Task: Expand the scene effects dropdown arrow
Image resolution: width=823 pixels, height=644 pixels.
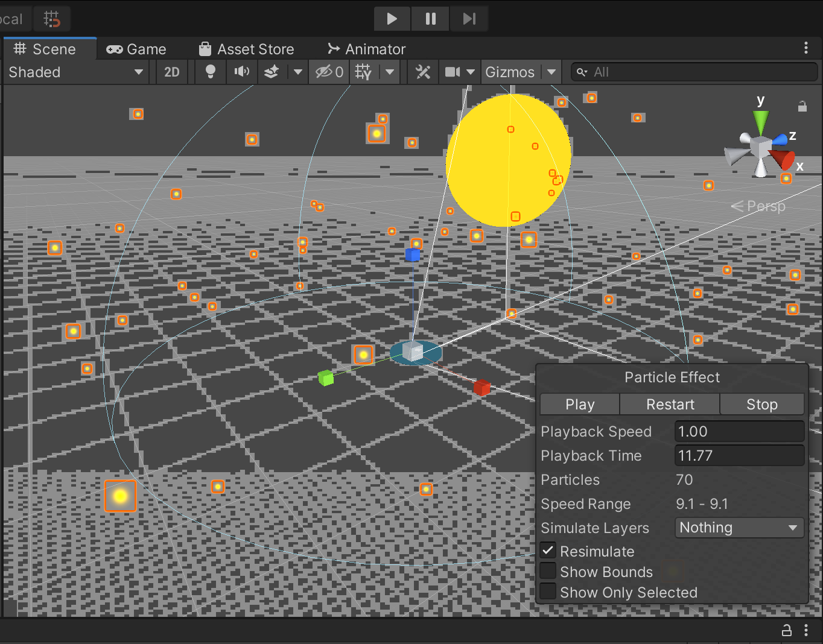Action: (298, 72)
